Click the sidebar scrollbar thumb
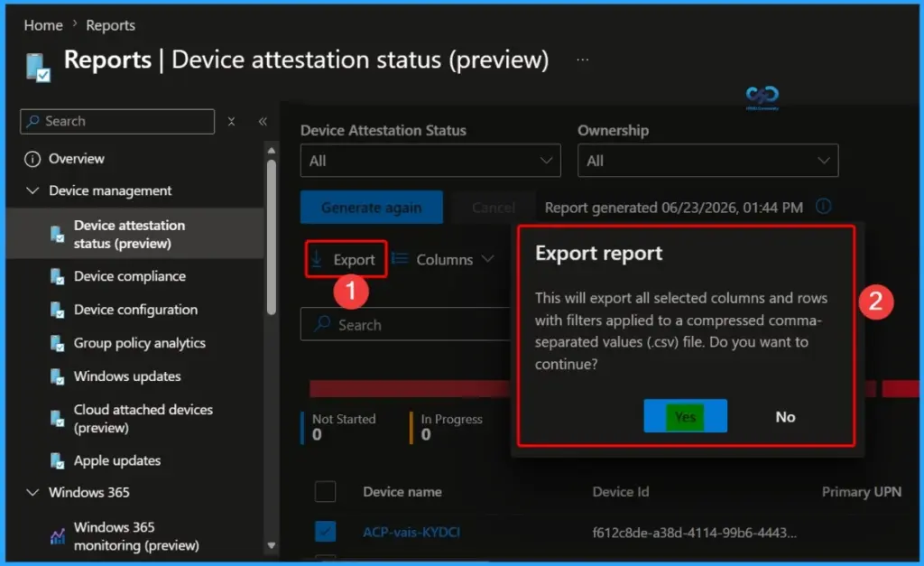The height and width of the screenshot is (566, 924). point(271,236)
